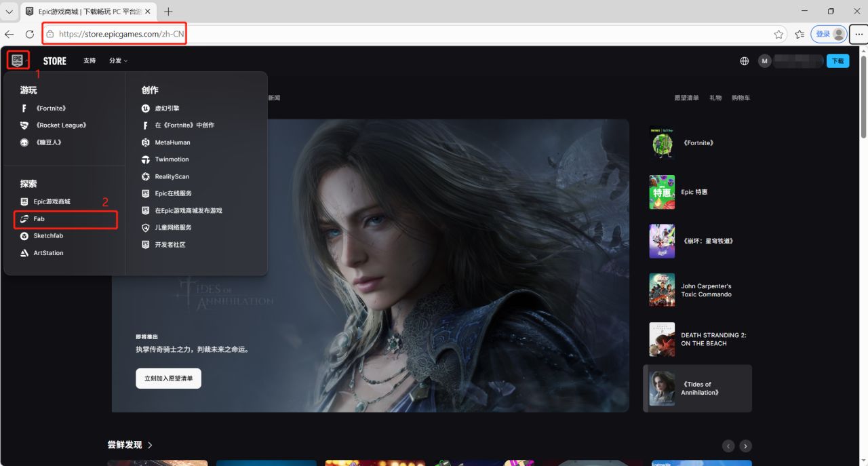The height and width of the screenshot is (466, 868).
Task: Open browser settings and more menu
Action: tap(859, 34)
